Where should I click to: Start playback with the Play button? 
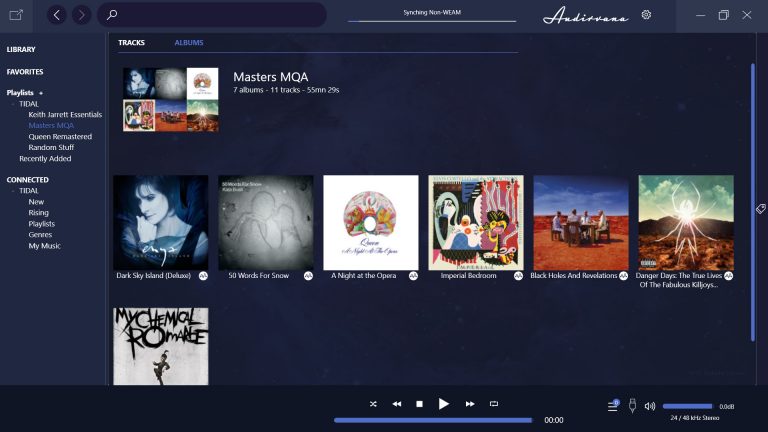pos(444,404)
